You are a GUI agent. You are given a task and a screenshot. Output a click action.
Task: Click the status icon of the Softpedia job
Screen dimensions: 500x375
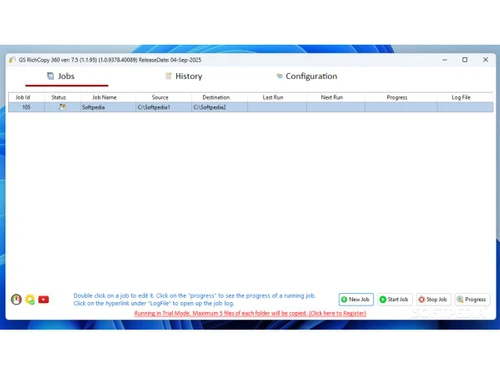coord(62,107)
